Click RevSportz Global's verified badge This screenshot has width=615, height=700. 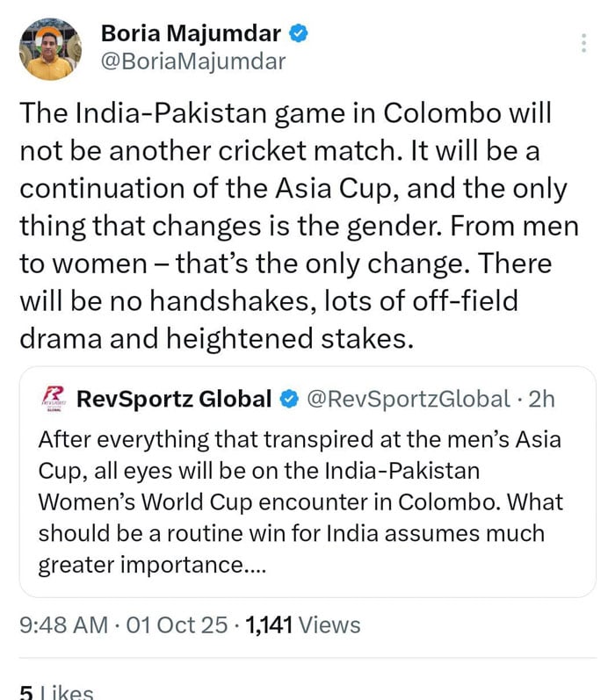(x=288, y=400)
